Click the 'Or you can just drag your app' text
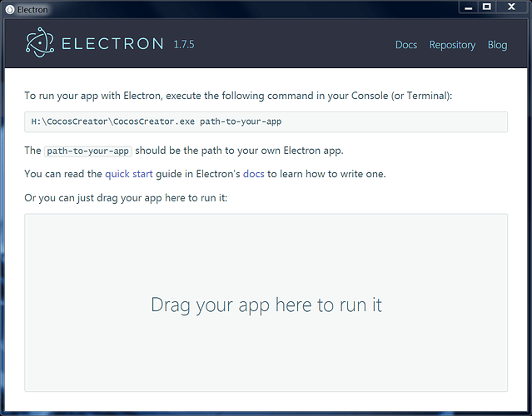532x416 pixels. [126, 198]
